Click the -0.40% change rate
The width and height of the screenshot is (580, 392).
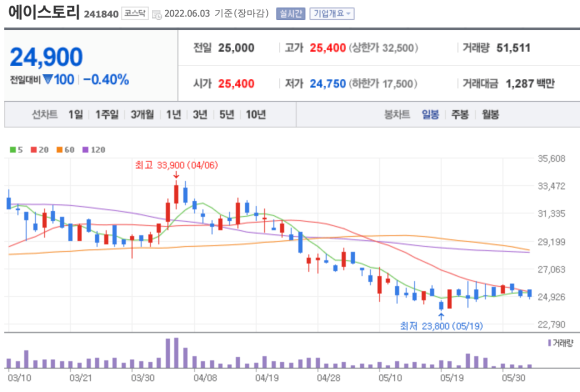coord(106,80)
